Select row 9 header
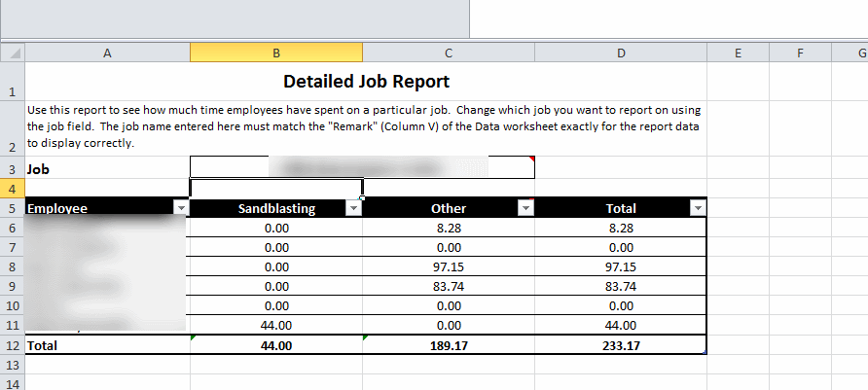 pos(13,286)
